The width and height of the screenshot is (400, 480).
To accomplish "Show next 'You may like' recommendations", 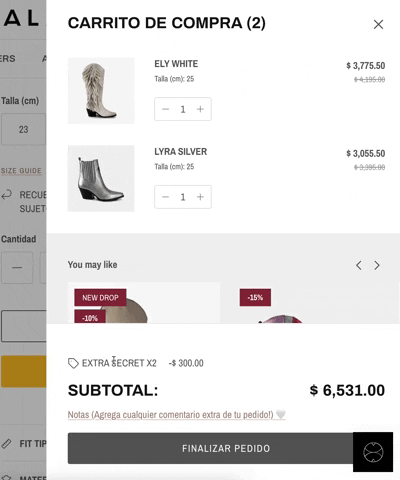I will tap(377, 265).
